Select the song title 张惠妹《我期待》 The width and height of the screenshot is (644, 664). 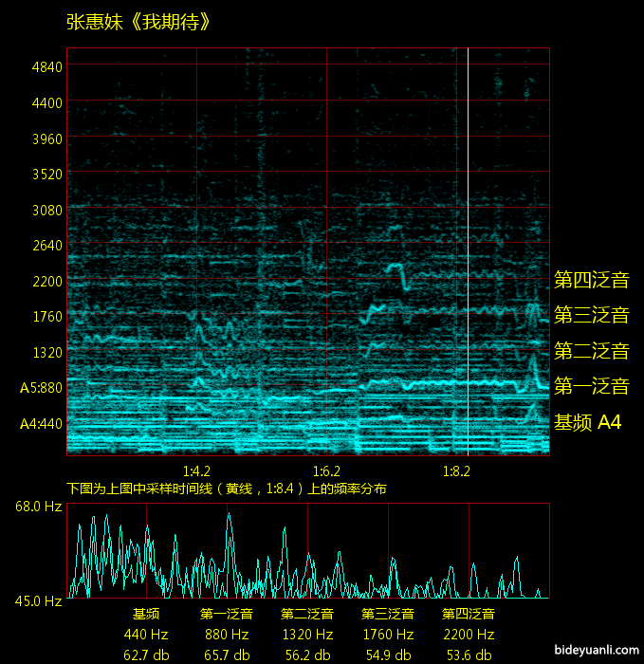coord(138,22)
